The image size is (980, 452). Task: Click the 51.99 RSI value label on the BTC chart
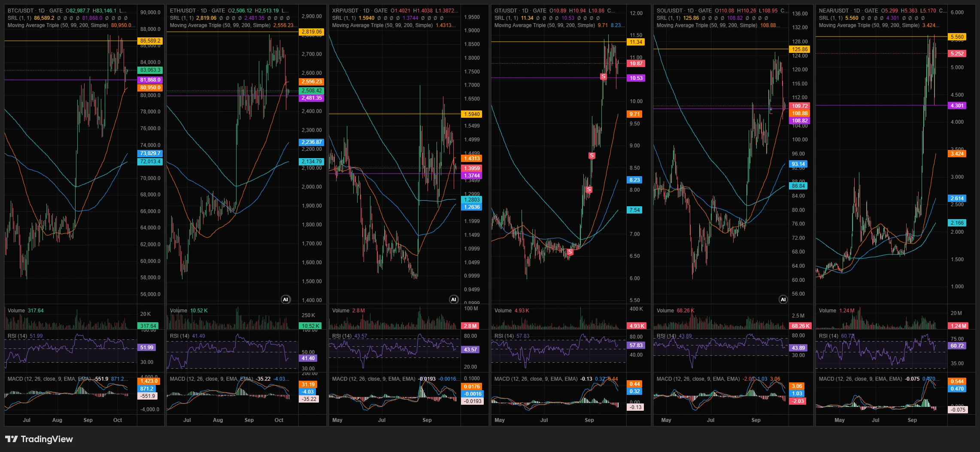tap(146, 348)
